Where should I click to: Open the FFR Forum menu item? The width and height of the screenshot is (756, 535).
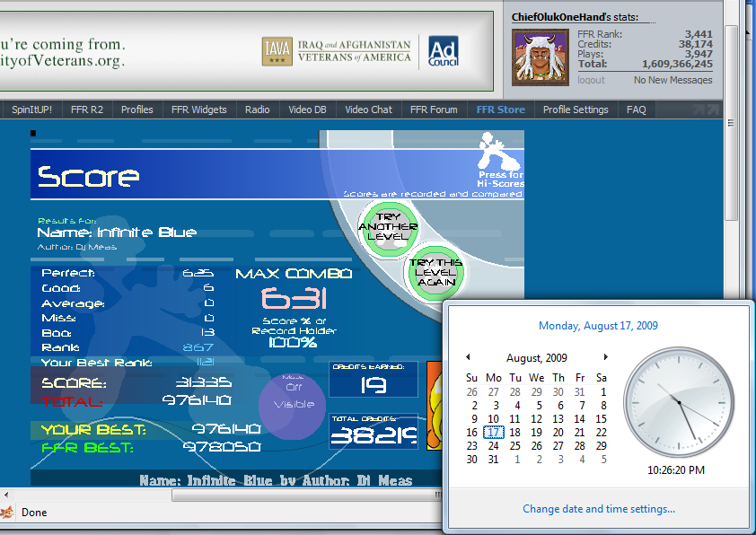point(434,110)
